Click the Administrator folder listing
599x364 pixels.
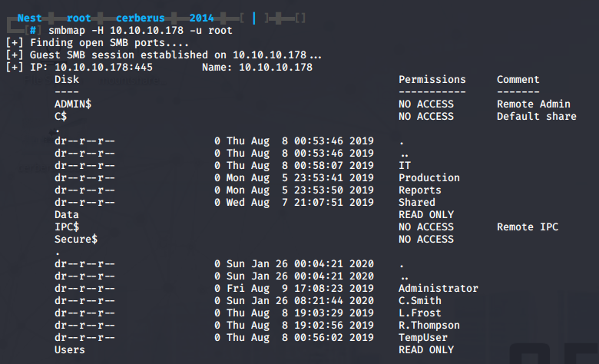coord(438,289)
